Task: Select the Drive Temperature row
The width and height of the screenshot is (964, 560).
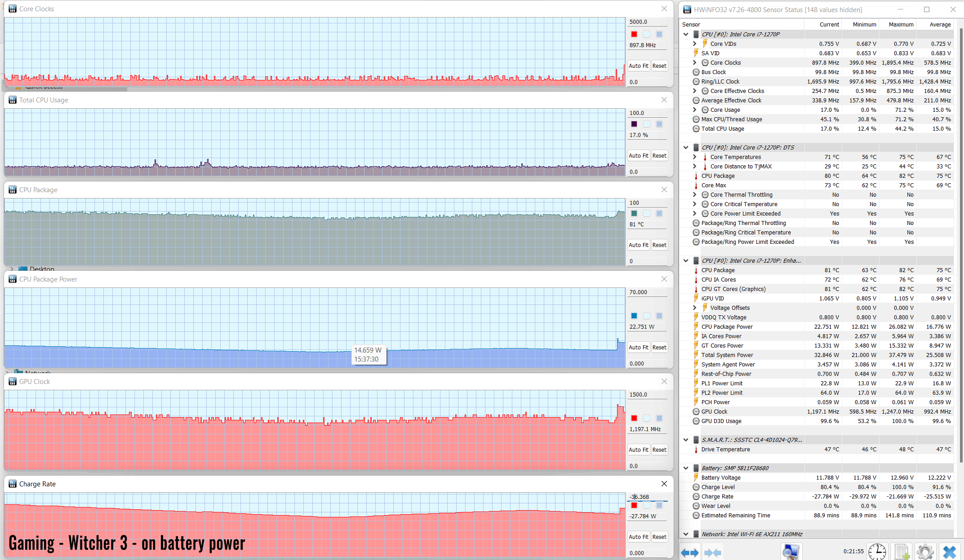Action: click(x=817, y=449)
